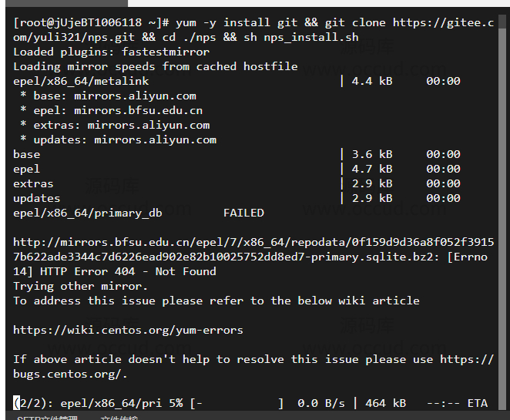510x420 pixels.
Task: Click the ETA indicator text
Action: pos(477,403)
